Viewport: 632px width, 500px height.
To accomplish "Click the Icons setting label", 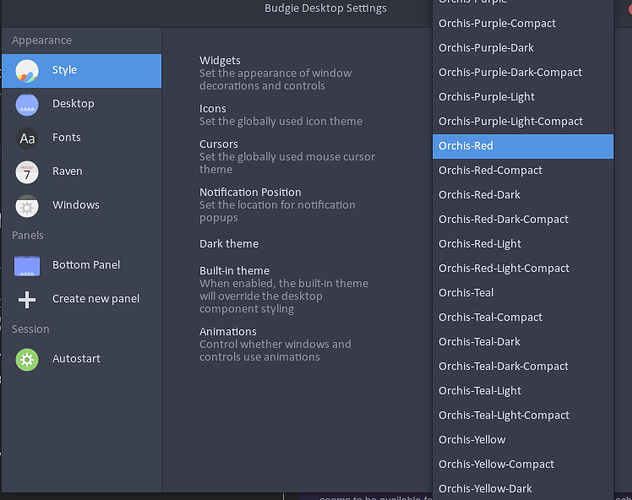I will click(x=212, y=109).
